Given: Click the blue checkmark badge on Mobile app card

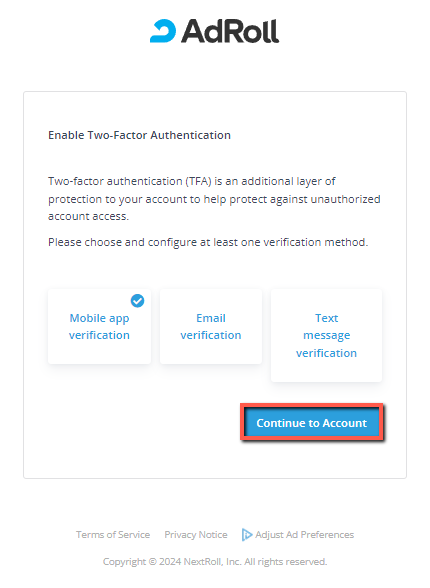Looking at the screenshot, I should click(x=137, y=300).
